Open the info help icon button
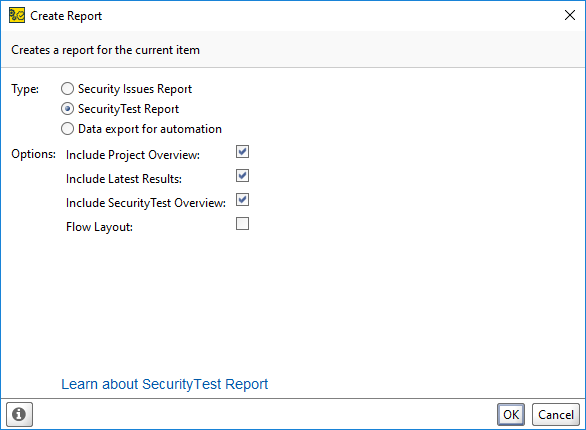This screenshot has width=586, height=430. coord(19,414)
